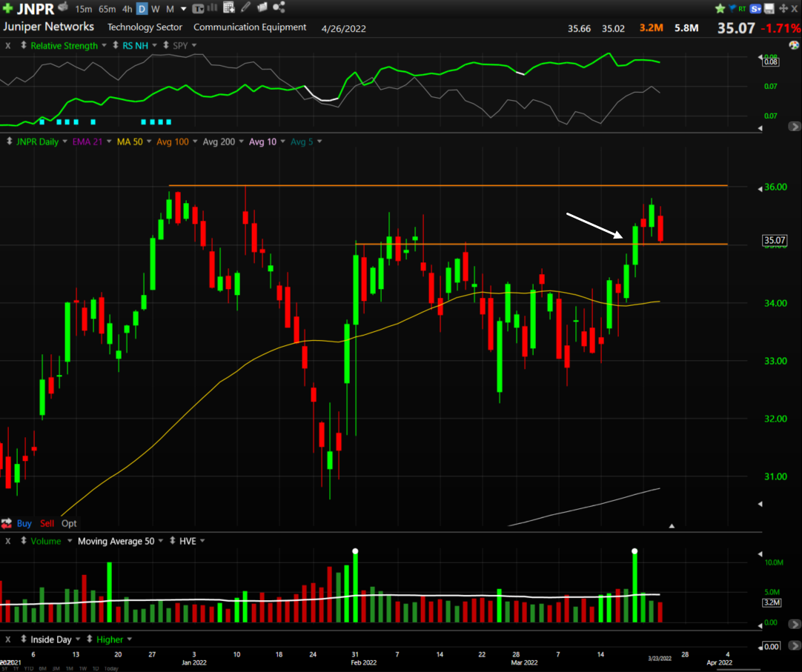
Task: Click the reorder arrows beside SPY
Action: 166,45
